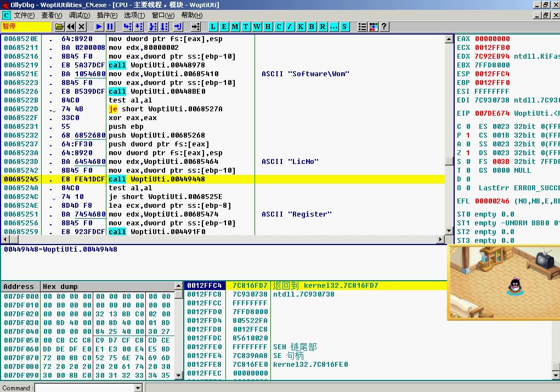This screenshot has width=560, height=392.
Task: Click the hex dump scrollbar up arrow
Action: (179, 286)
